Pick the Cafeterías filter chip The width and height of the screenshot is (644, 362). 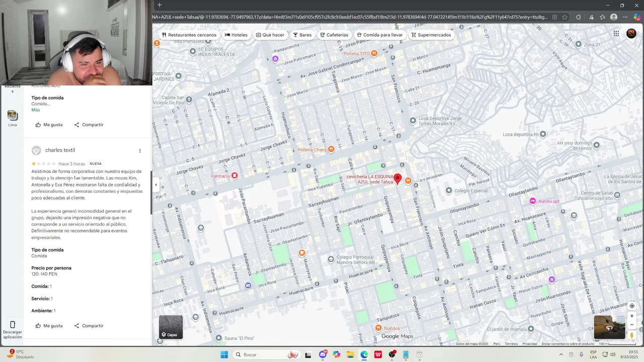coord(334,35)
